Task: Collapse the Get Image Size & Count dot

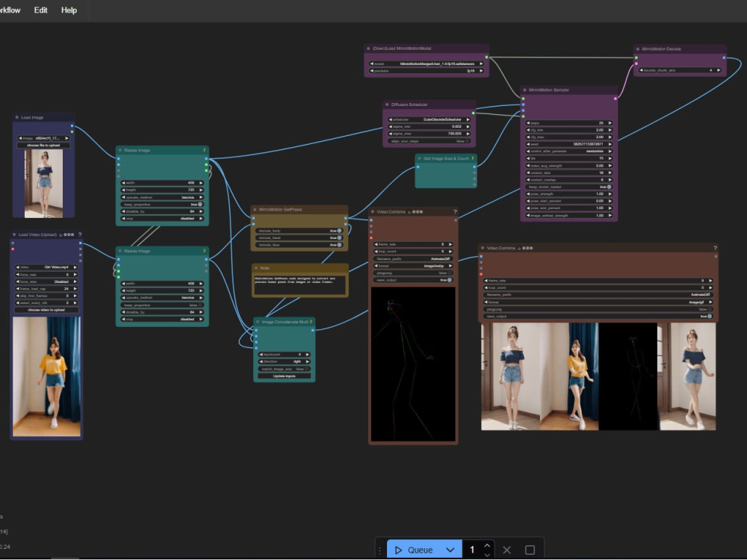Action: [419, 158]
